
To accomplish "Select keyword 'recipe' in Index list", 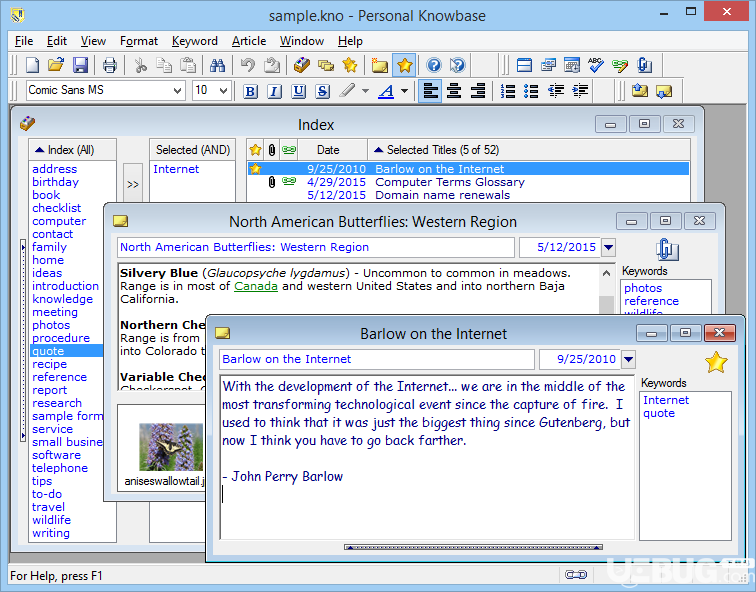I will 49,364.
